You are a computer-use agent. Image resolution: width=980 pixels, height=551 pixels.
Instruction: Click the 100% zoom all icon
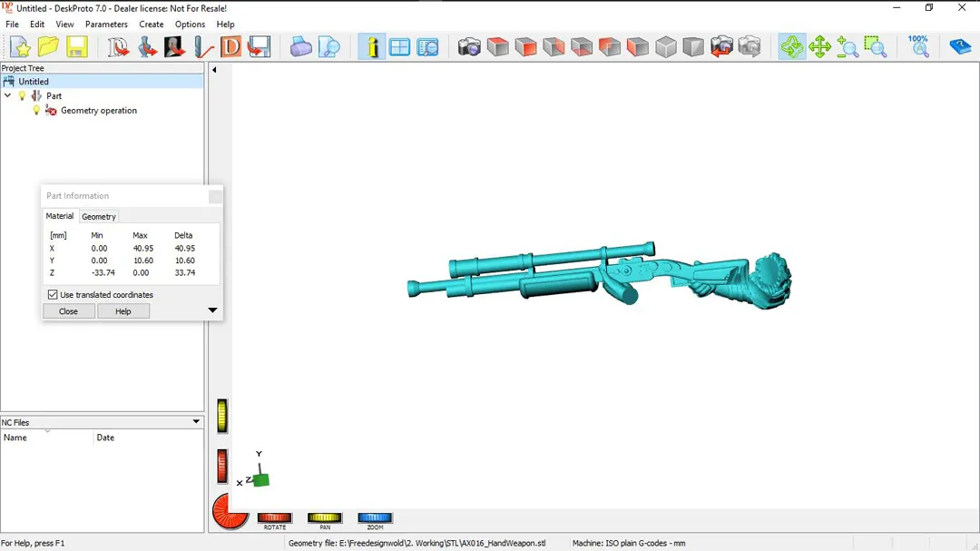click(918, 47)
